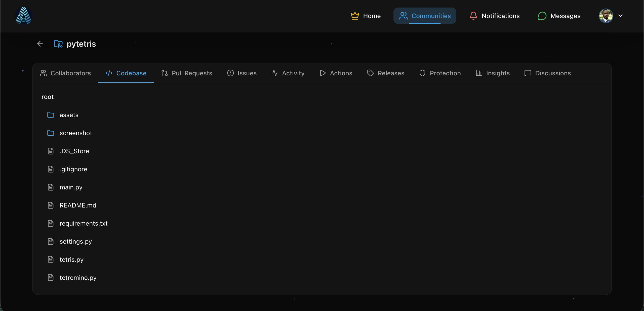Open the .DS_Store file
Screen dimensions: 644x311
74,151
